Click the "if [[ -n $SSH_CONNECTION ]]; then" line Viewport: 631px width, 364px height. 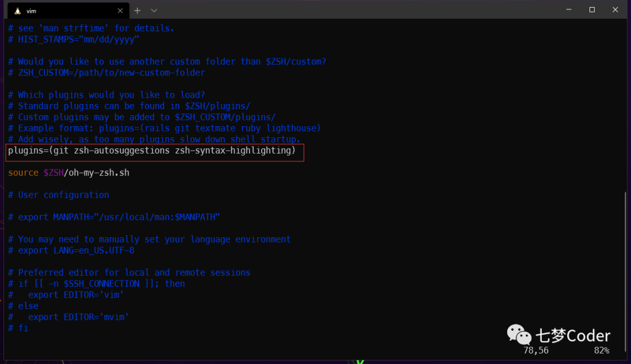tap(96, 283)
